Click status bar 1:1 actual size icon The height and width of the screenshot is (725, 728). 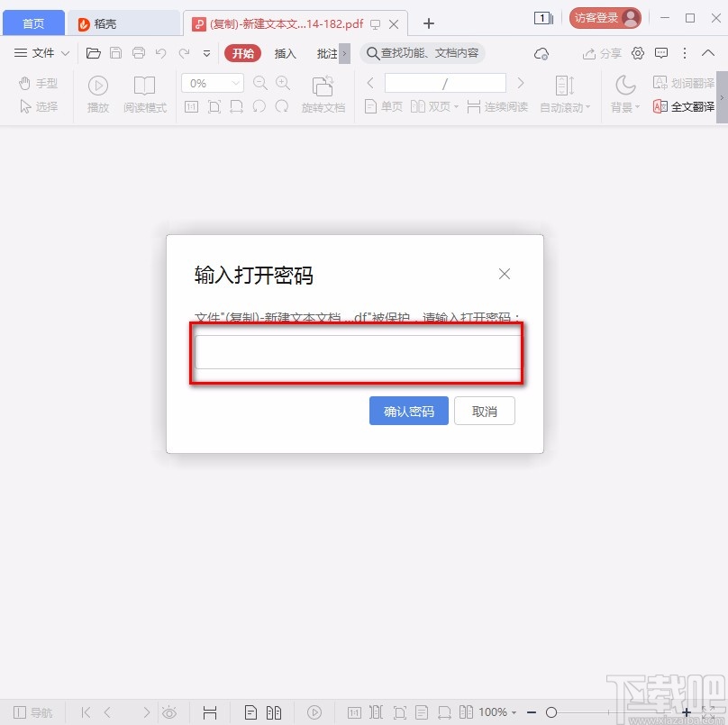pyautogui.click(x=354, y=712)
